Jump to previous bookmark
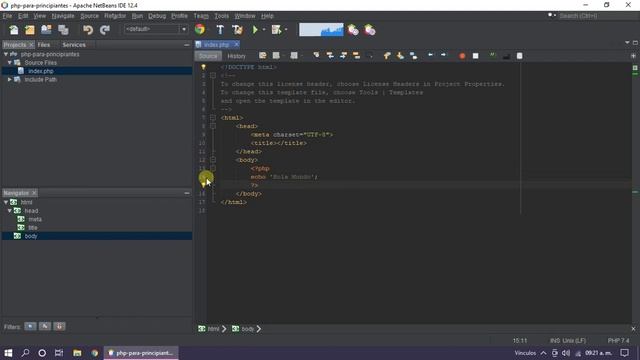The width and height of the screenshot is (640, 360). tap(387, 56)
